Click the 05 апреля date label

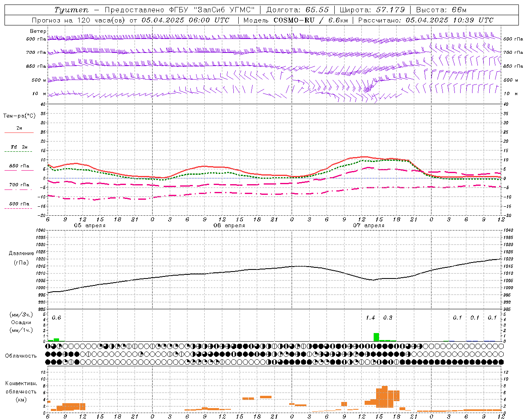point(89,226)
